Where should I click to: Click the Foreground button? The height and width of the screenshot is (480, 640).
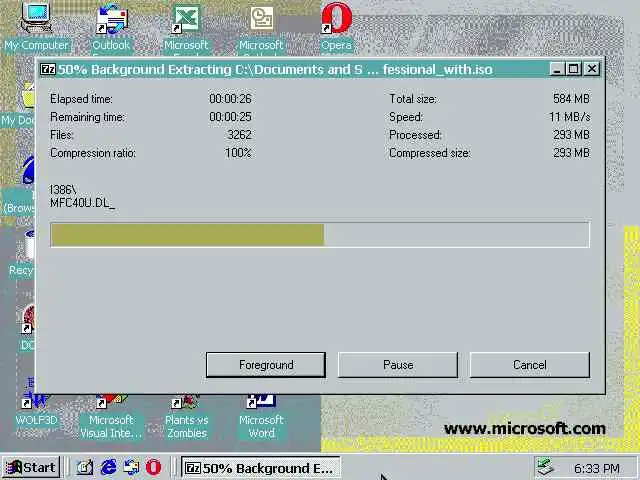[x=266, y=365]
